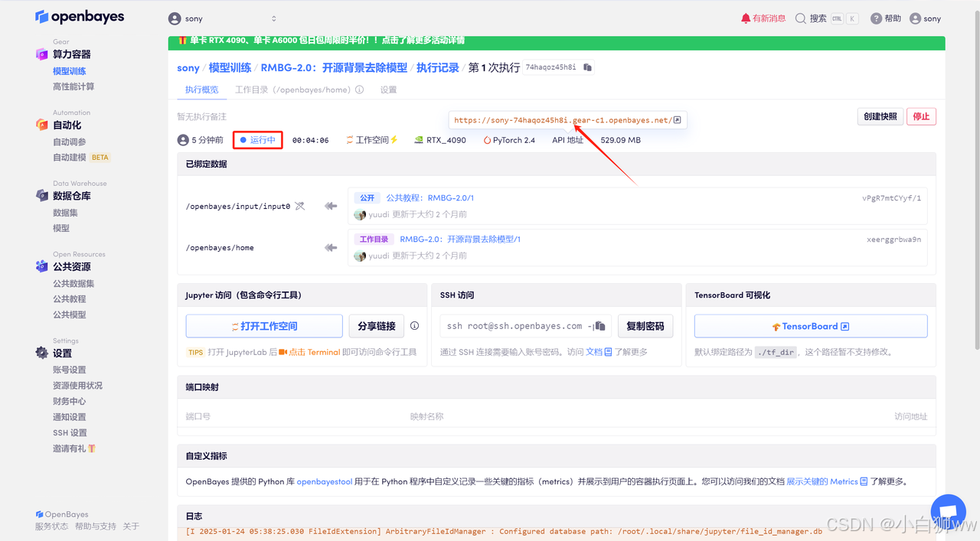Viewport: 980px width, 541px height.
Task: Click the 公共资源 section icon
Action: 42,266
